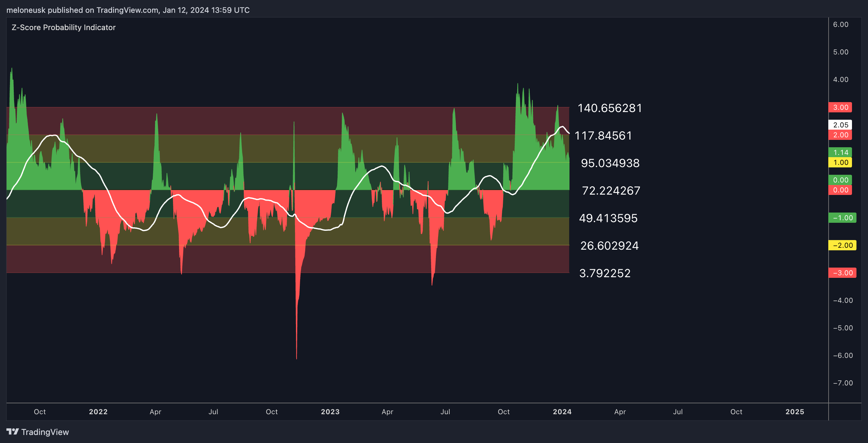Click the Apr label after 2023
The image size is (868, 443).
click(387, 412)
